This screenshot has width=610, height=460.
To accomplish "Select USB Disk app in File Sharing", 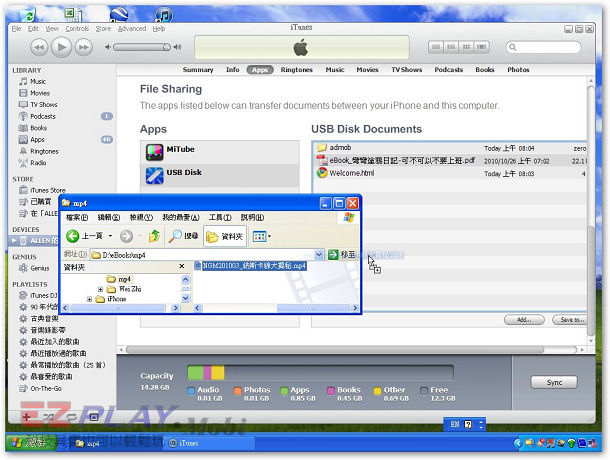I will click(x=220, y=175).
